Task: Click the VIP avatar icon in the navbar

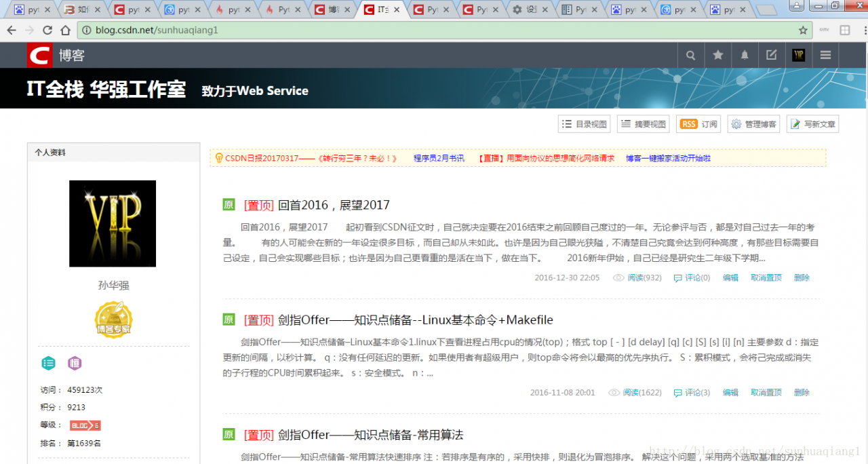Action: coord(798,55)
